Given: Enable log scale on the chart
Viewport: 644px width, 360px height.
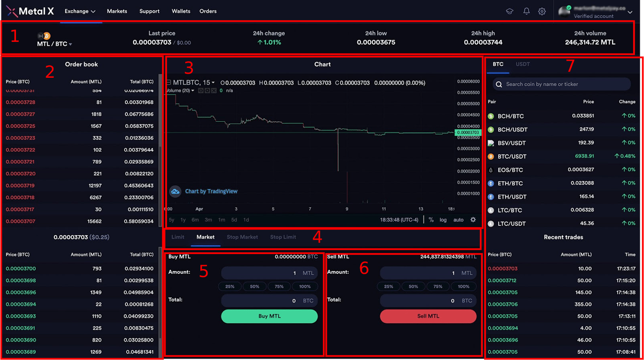Looking at the screenshot, I should (x=442, y=220).
